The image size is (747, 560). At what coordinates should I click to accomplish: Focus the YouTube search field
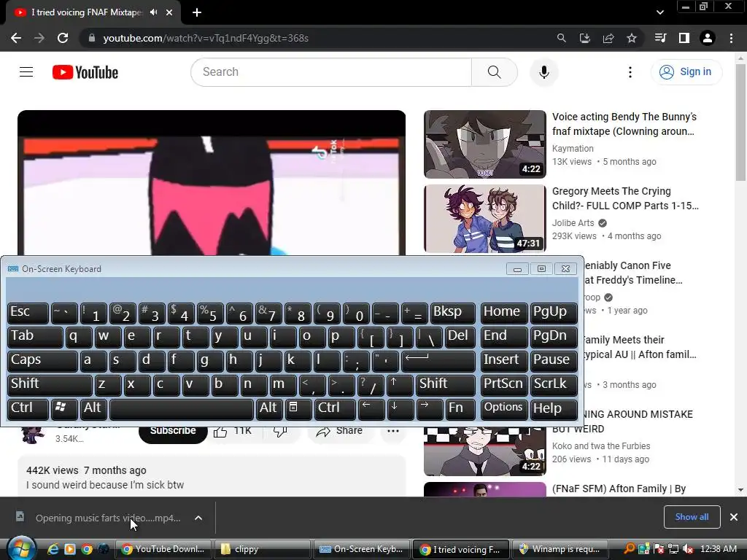point(331,72)
